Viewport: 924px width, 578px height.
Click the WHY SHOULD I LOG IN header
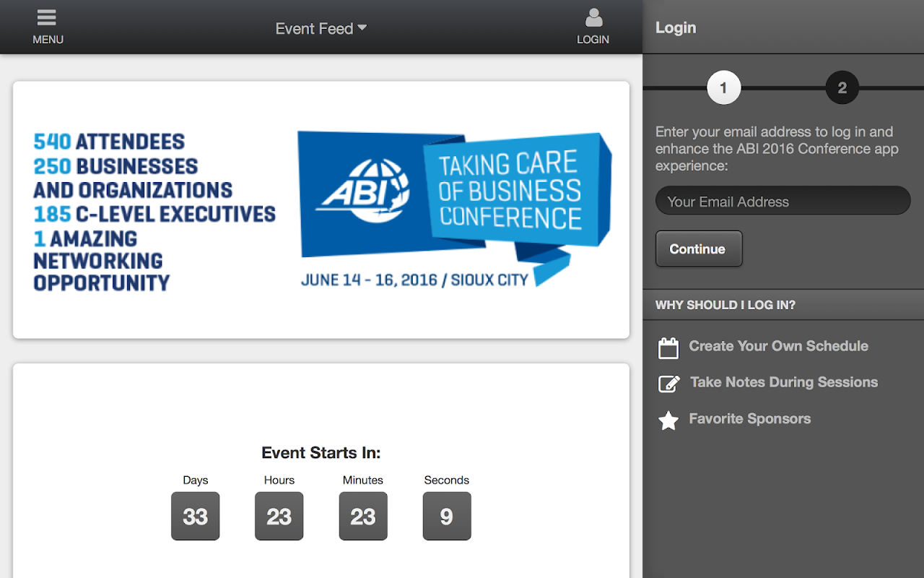point(725,305)
